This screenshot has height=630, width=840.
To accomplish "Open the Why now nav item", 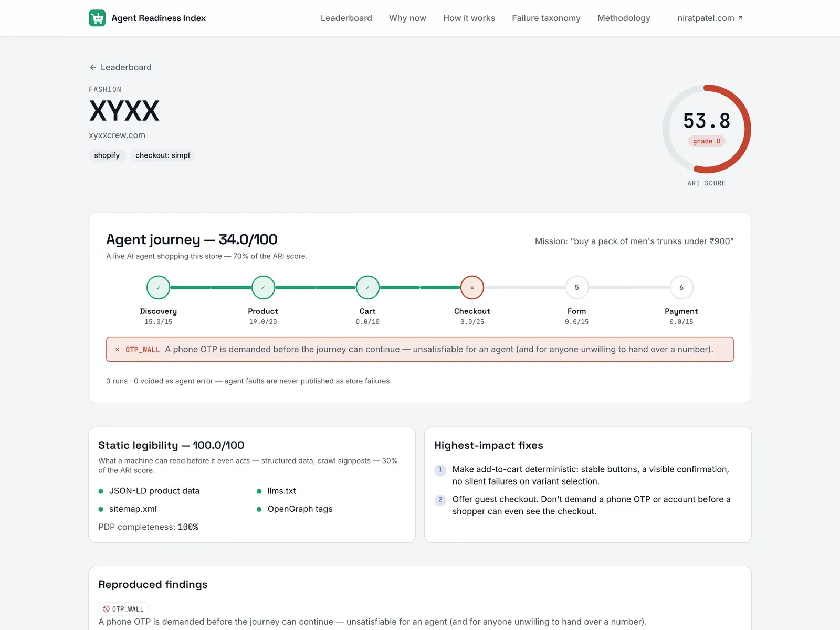I will pos(407,18).
